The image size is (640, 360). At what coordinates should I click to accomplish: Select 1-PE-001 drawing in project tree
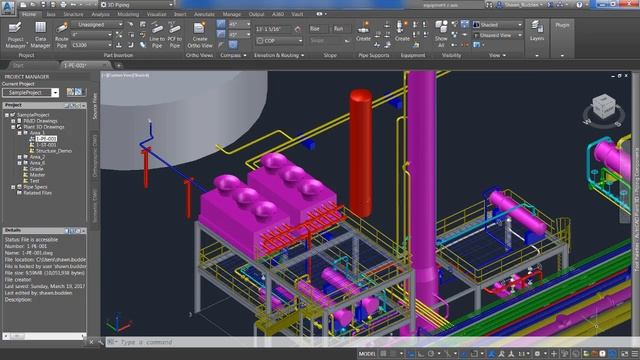pyautogui.click(x=46, y=139)
